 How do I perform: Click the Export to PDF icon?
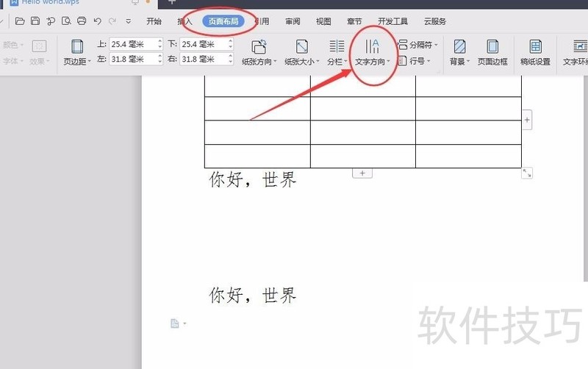(51, 21)
